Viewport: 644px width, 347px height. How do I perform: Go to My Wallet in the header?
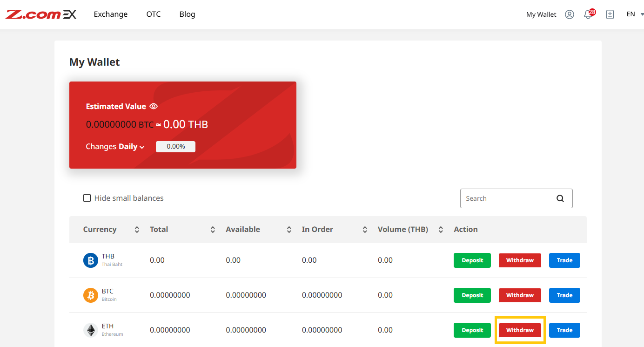point(541,14)
